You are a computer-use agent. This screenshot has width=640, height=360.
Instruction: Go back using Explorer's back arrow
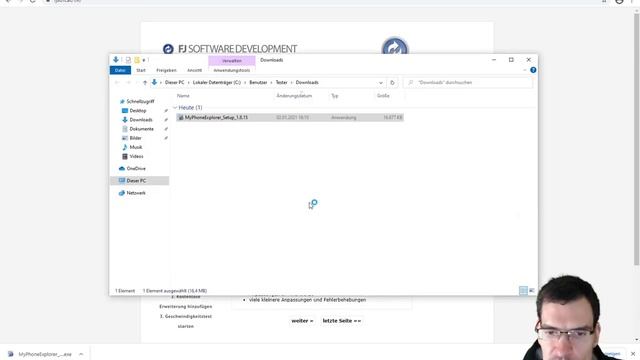tap(117, 82)
